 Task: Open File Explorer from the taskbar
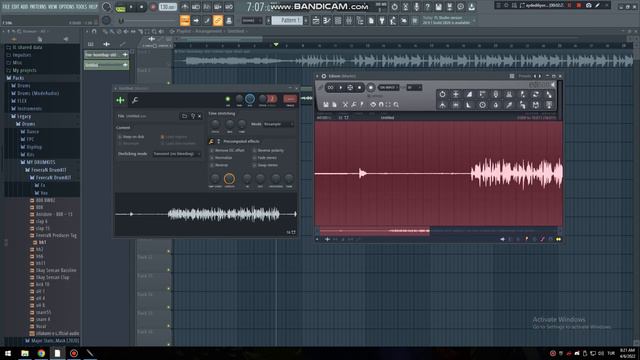(25, 353)
